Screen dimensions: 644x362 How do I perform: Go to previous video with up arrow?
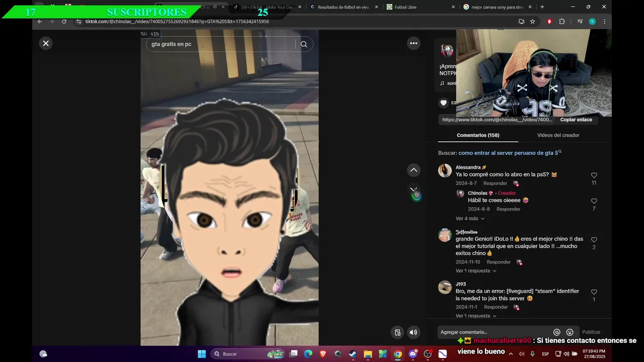pyautogui.click(x=414, y=170)
